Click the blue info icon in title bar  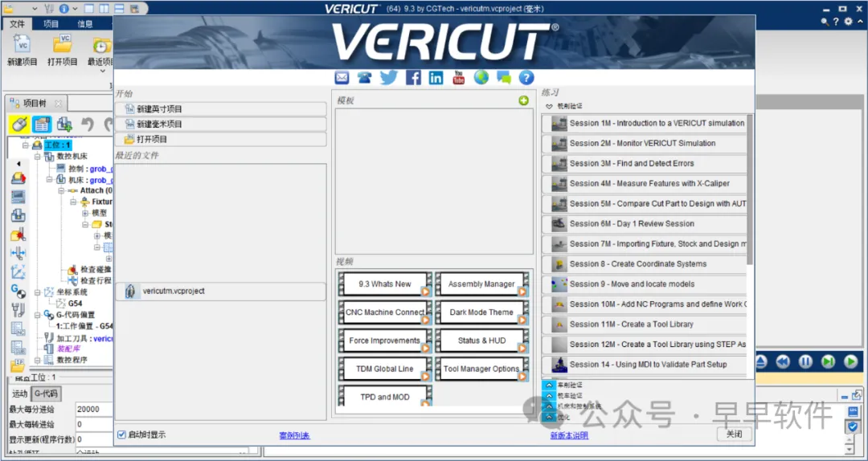click(x=63, y=9)
